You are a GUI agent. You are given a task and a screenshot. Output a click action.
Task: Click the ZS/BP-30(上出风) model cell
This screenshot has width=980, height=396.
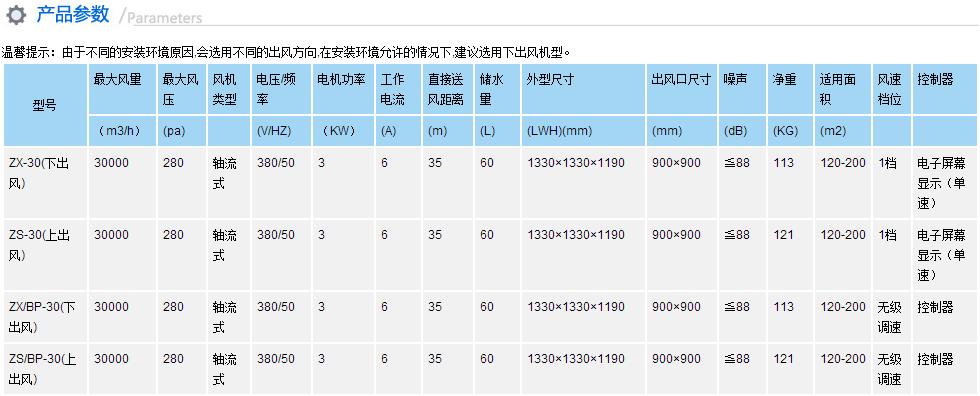point(43,369)
